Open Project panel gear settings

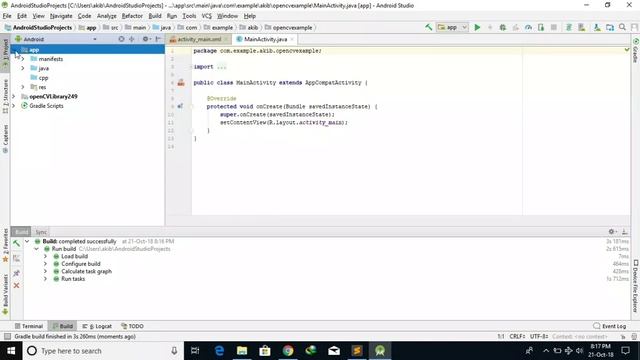[146, 39]
